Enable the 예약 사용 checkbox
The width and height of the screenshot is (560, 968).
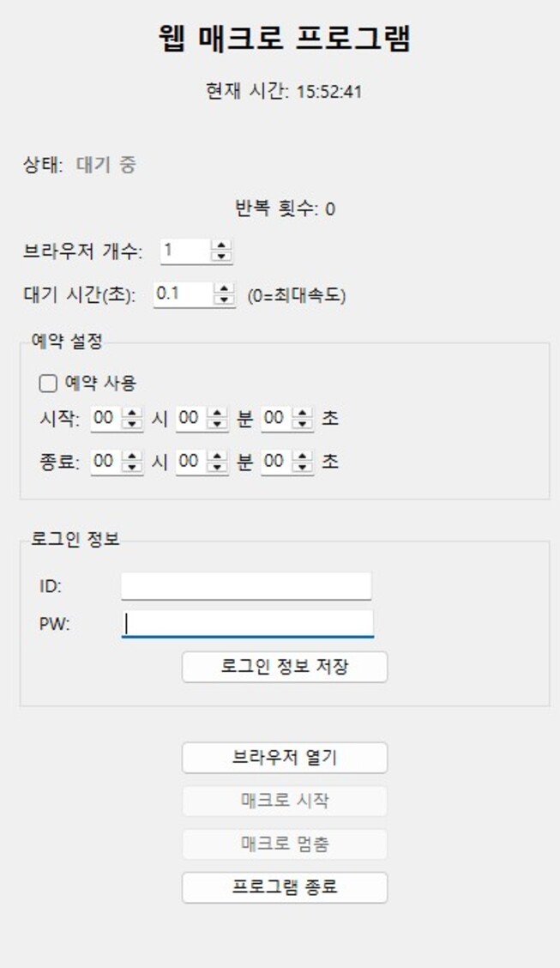point(48,383)
